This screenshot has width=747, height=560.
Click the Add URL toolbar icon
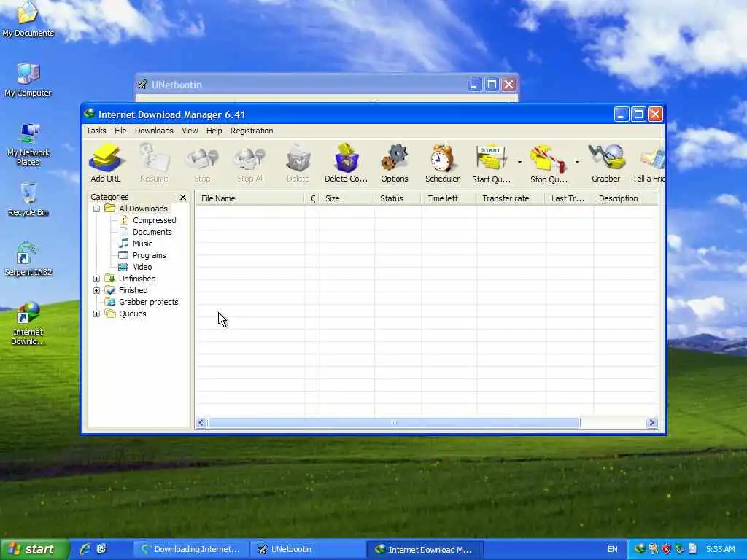click(x=106, y=163)
